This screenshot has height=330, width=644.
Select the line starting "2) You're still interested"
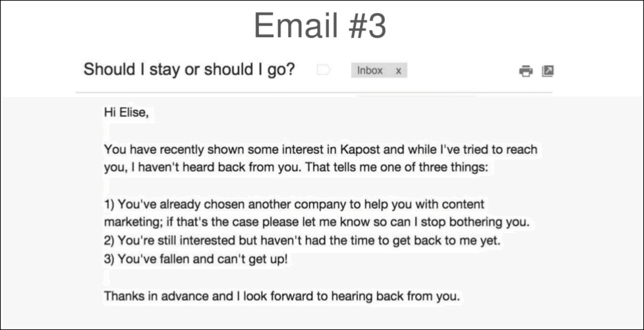pyautogui.click(x=302, y=240)
